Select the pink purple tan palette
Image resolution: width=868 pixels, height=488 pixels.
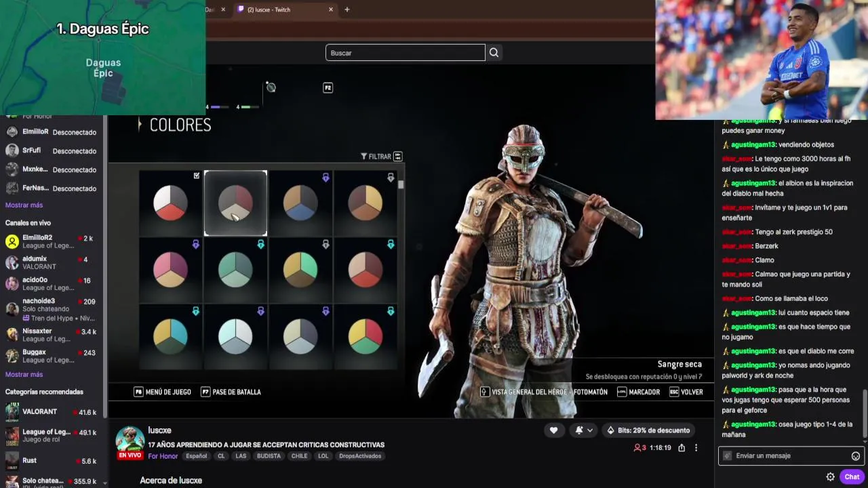click(170, 269)
